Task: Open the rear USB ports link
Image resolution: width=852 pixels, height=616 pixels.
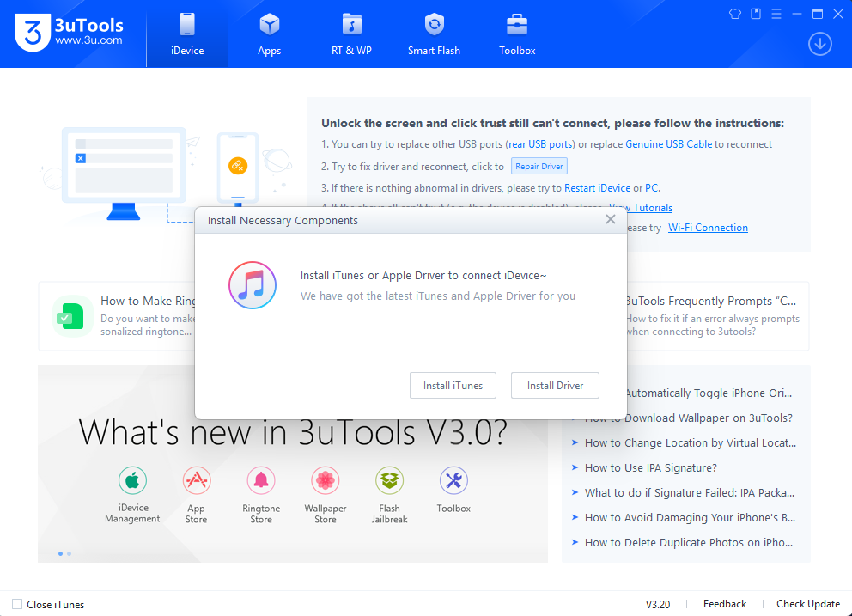Action: (x=540, y=144)
